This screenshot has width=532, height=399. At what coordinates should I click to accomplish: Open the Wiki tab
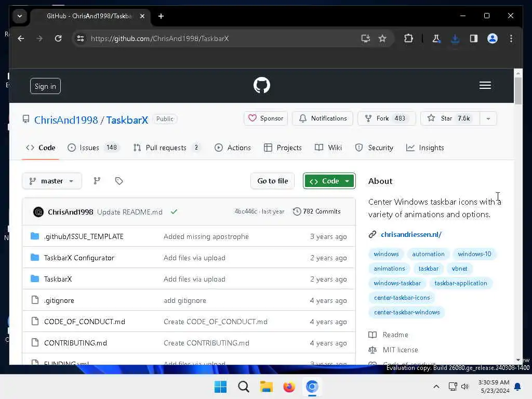(x=328, y=148)
